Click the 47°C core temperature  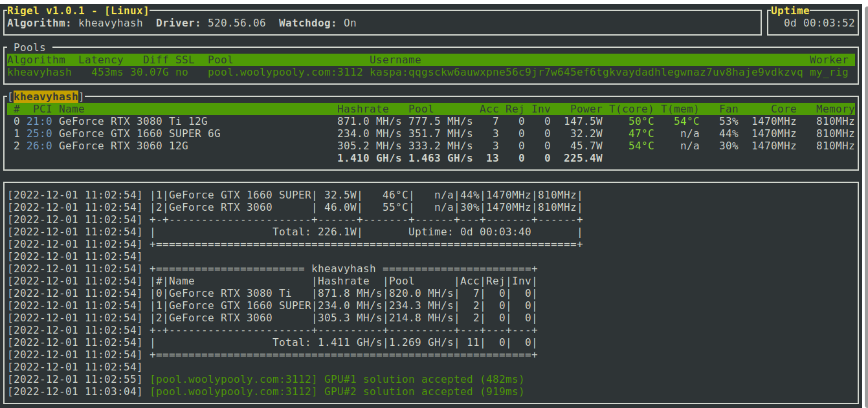pyautogui.click(x=641, y=133)
